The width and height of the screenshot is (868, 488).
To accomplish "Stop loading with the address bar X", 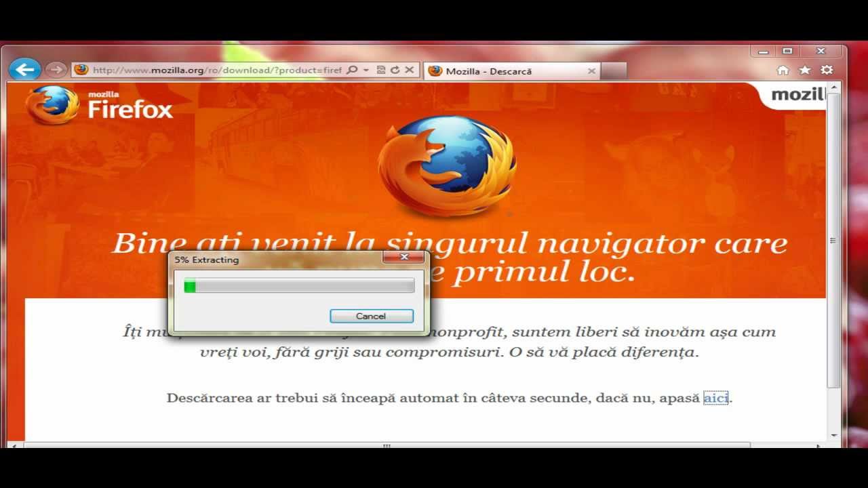I will coord(409,70).
